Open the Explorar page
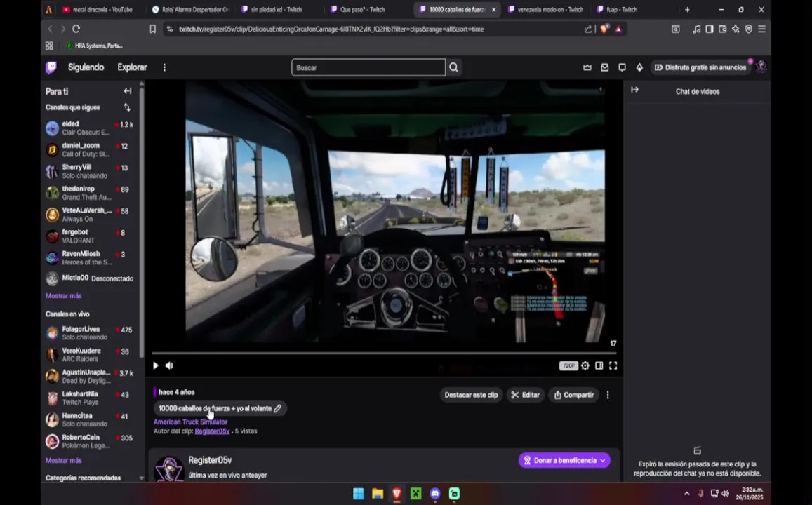 [x=132, y=67]
